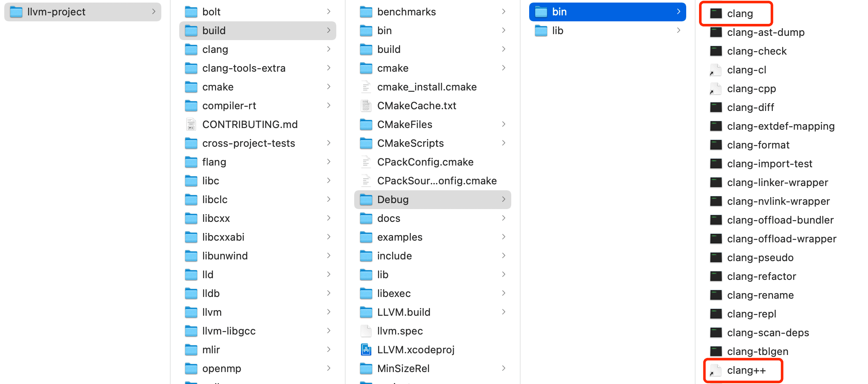Click the clang-cpp alias file icon
The image size is (868, 384).
716,89
